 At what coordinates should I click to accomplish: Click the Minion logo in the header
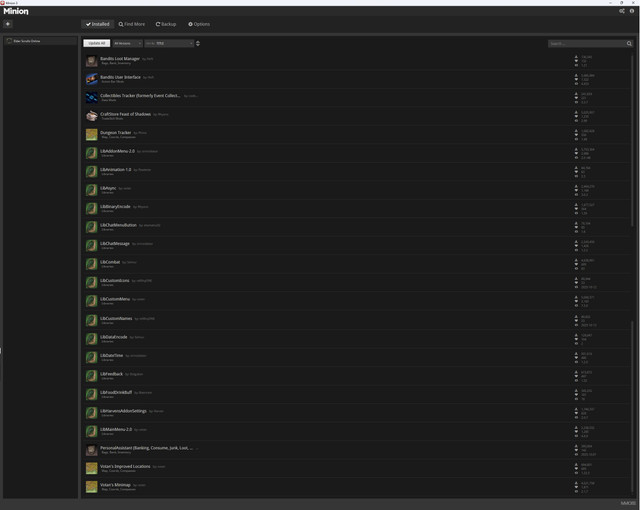(x=16, y=11)
